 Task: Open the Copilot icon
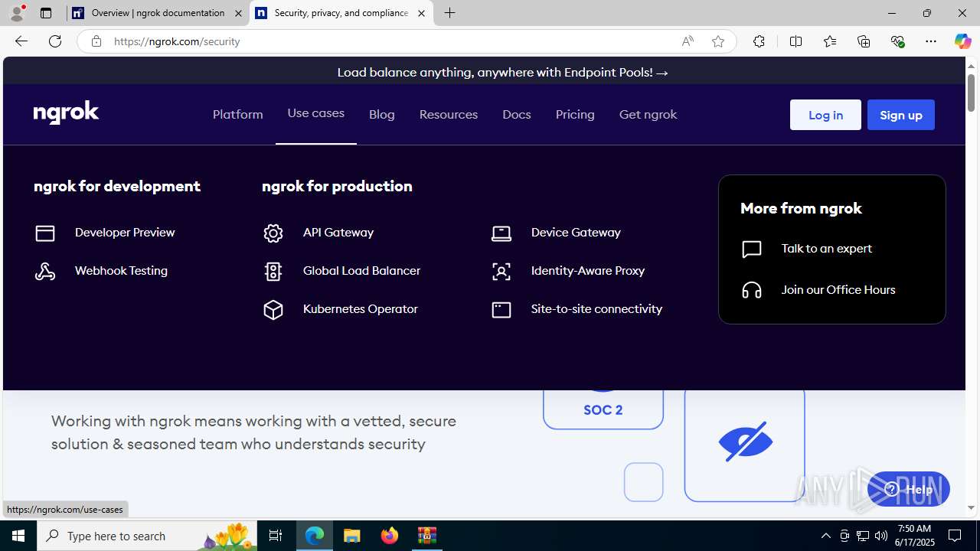(x=962, y=41)
